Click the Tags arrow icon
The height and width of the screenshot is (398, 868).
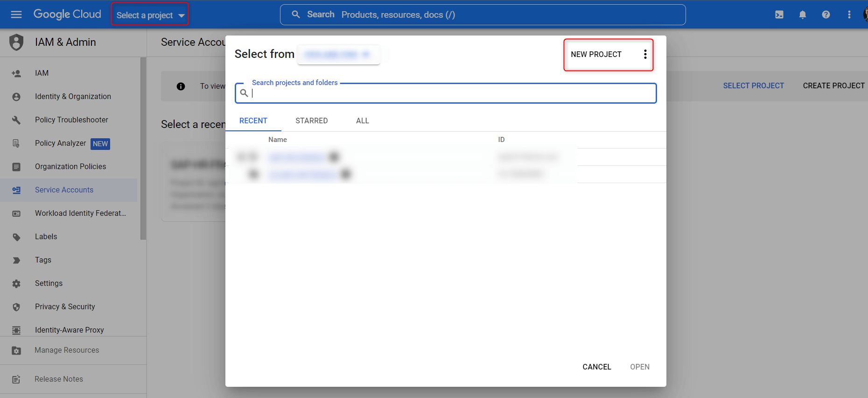pyautogui.click(x=16, y=260)
